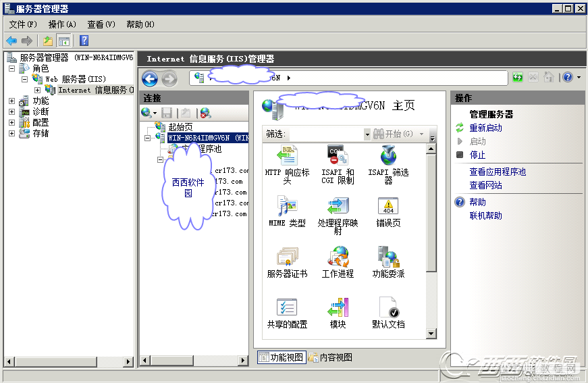This screenshot has width=588, height=383.
Task: Click 帮助 link in actions pane
Action: 477,202
